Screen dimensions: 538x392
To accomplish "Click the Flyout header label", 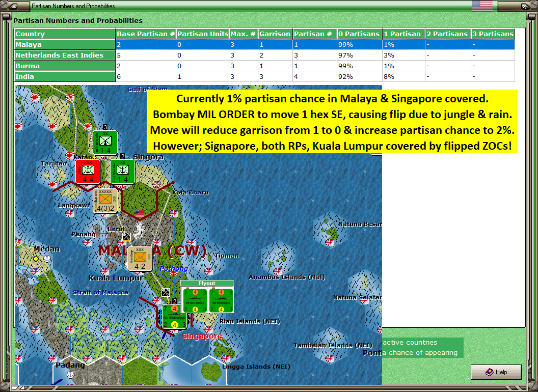I will 207,283.
